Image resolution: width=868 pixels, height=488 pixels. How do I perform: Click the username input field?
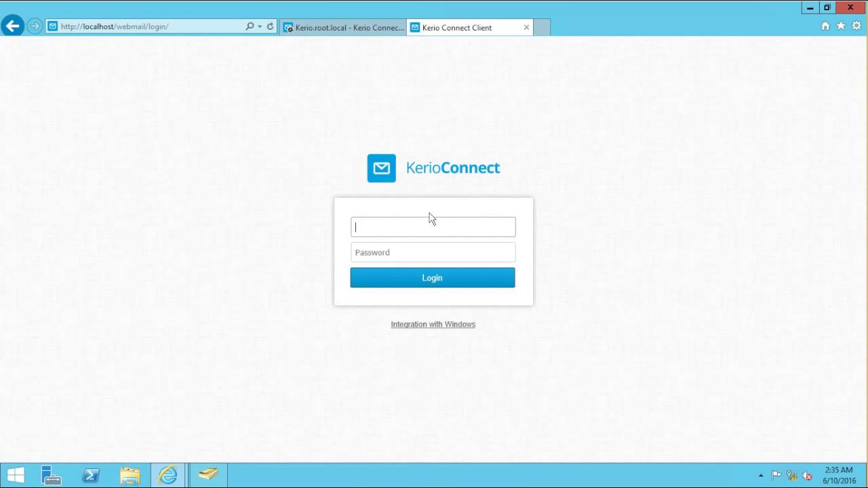point(433,227)
